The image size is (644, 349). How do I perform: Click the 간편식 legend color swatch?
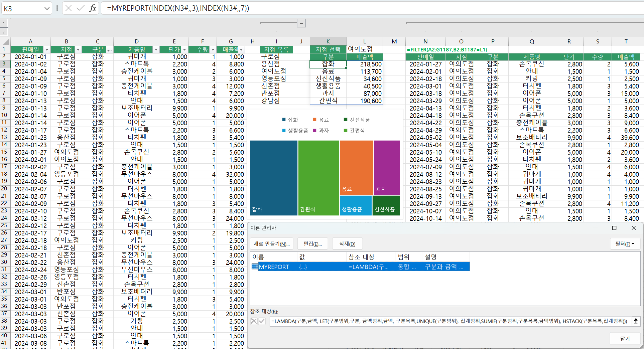(x=346, y=130)
